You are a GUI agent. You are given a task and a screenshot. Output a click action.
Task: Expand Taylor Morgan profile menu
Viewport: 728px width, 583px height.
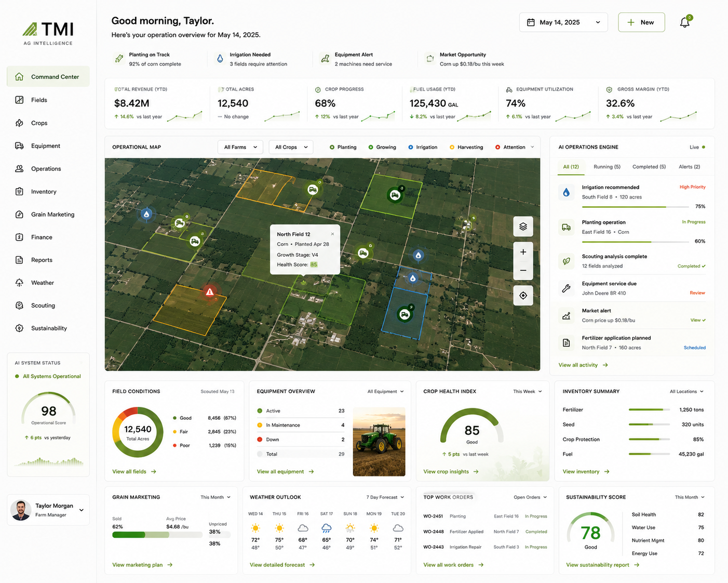click(x=82, y=510)
